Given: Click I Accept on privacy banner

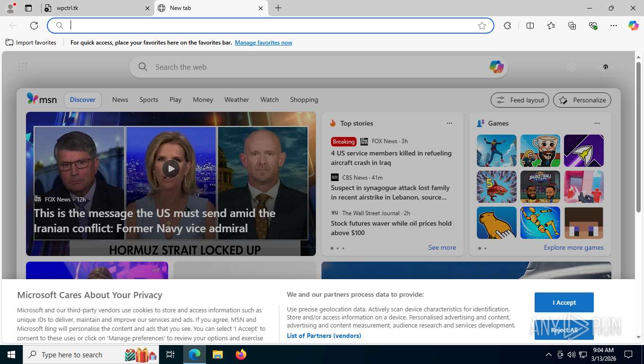Looking at the screenshot, I should point(564,302).
